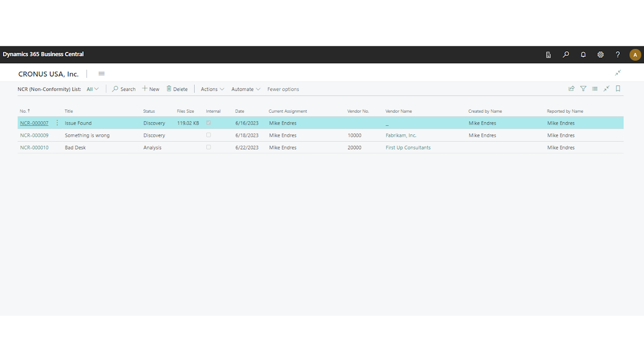The image size is (644, 362).
Task: Open record NCR-000009
Action: tap(34, 135)
